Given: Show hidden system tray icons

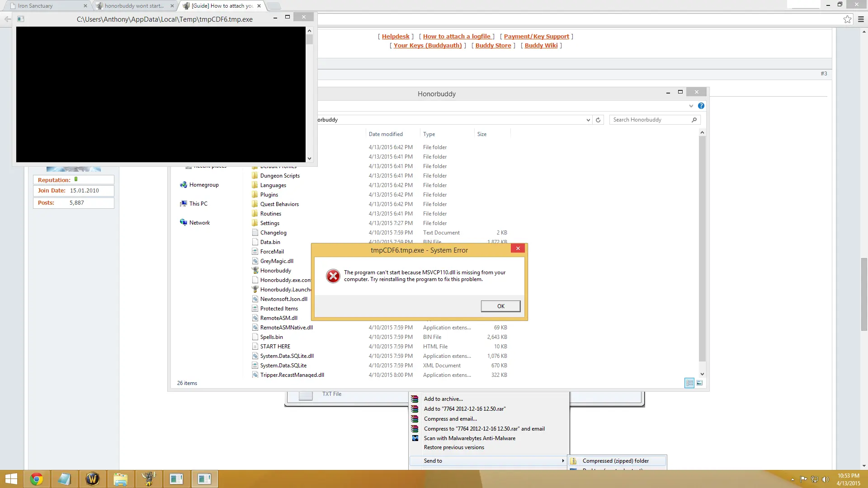Looking at the screenshot, I should point(792,479).
